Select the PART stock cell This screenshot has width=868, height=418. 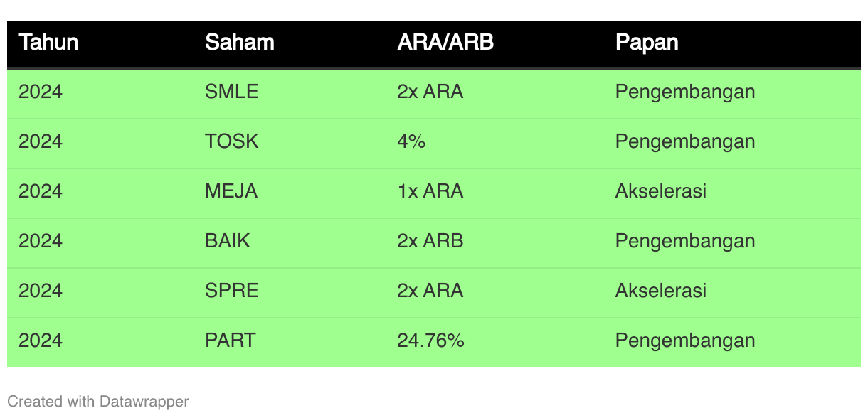pos(231,341)
